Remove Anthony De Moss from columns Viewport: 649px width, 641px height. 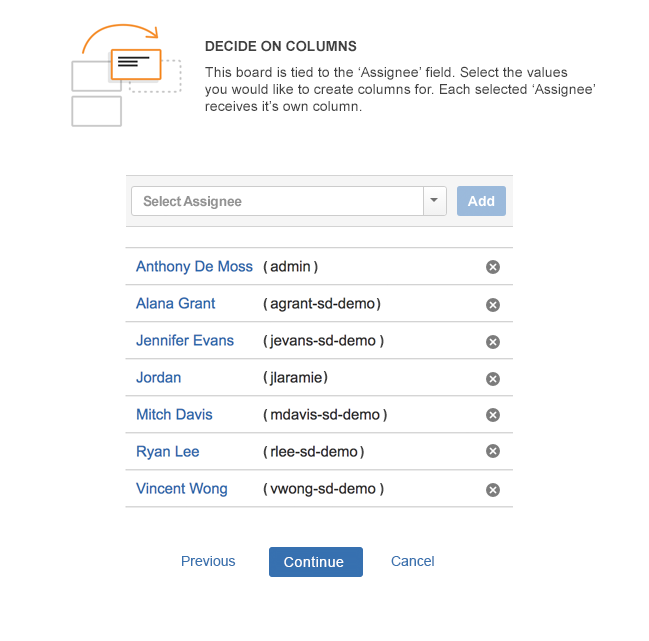pyautogui.click(x=493, y=267)
